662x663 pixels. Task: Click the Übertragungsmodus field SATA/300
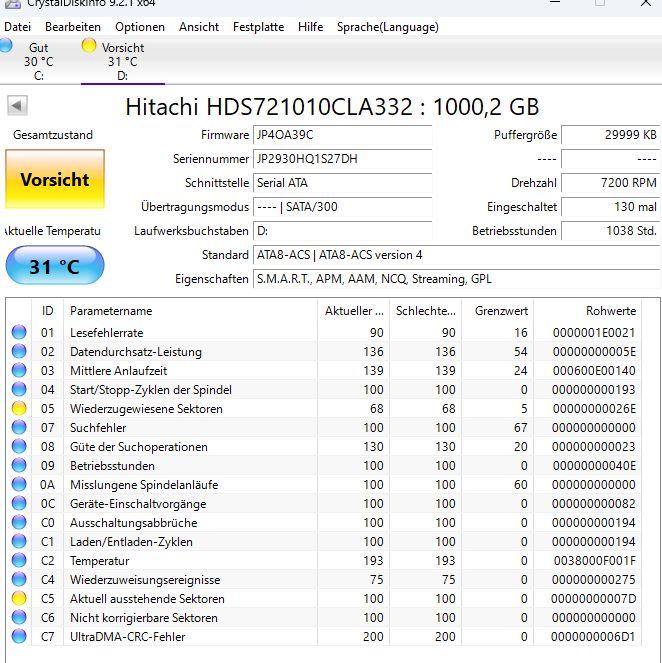click(342, 207)
